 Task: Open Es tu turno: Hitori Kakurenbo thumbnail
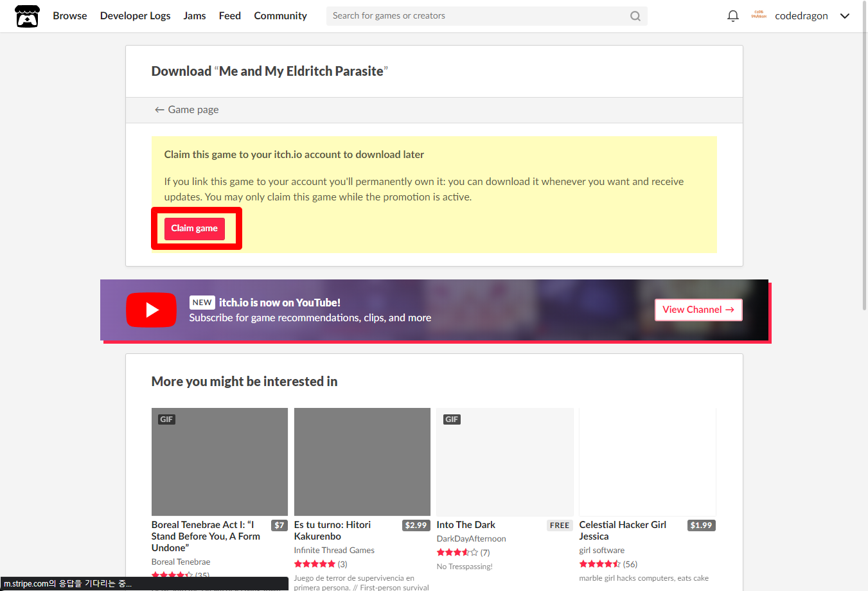click(362, 462)
